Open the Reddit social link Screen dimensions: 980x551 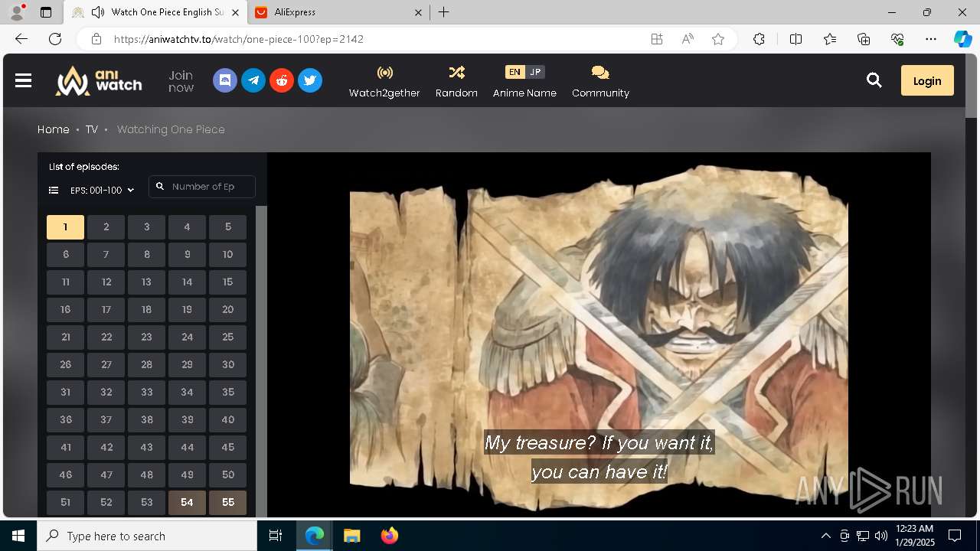pyautogui.click(x=282, y=80)
